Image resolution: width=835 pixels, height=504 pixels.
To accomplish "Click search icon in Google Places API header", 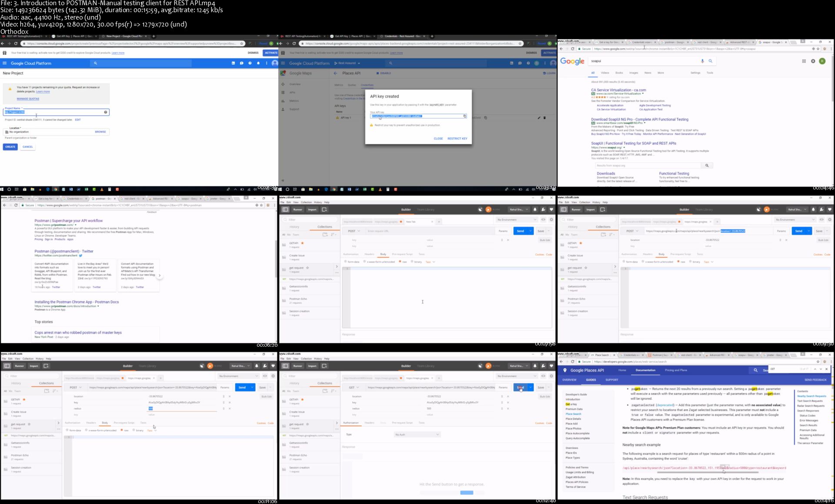I will 755,370.
